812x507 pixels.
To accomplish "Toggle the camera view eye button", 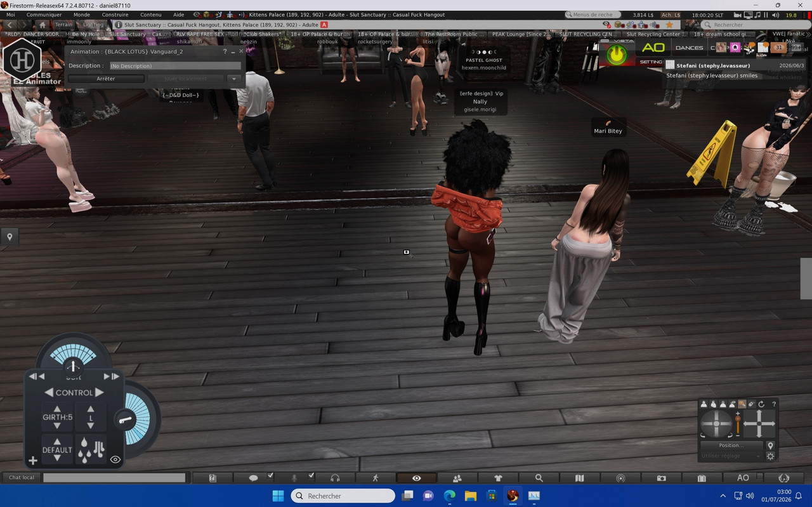I will click(416, 478).
